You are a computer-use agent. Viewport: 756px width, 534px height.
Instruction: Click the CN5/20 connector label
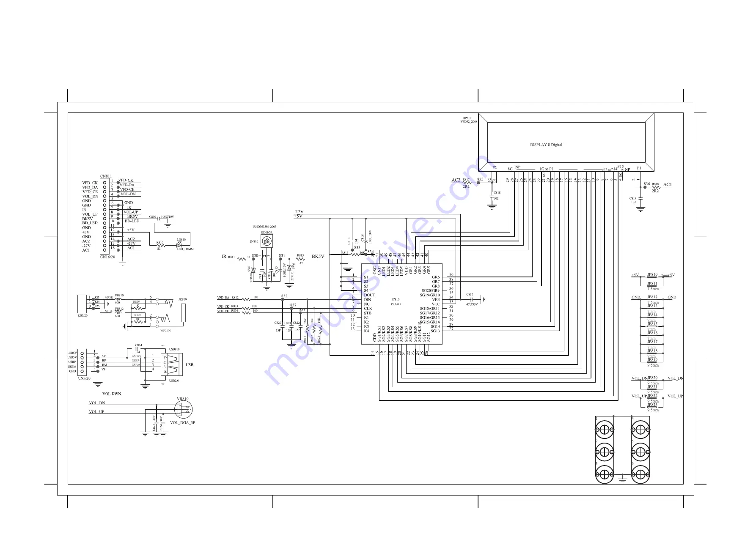[x=84, y=378]
